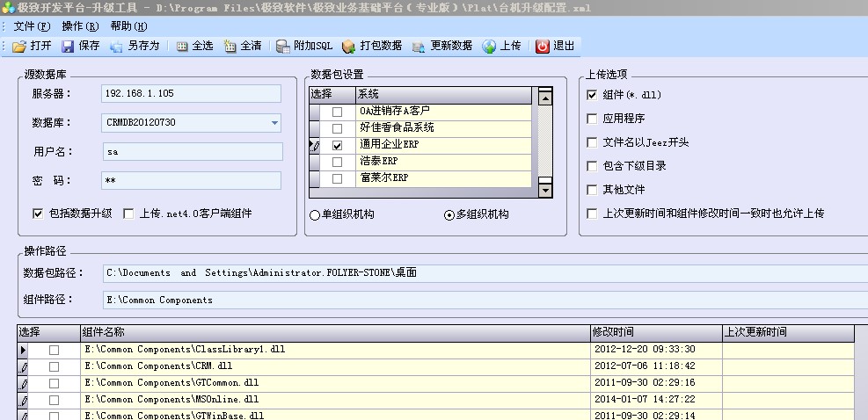Click scroll-up arrow of system list

(545, 98)
